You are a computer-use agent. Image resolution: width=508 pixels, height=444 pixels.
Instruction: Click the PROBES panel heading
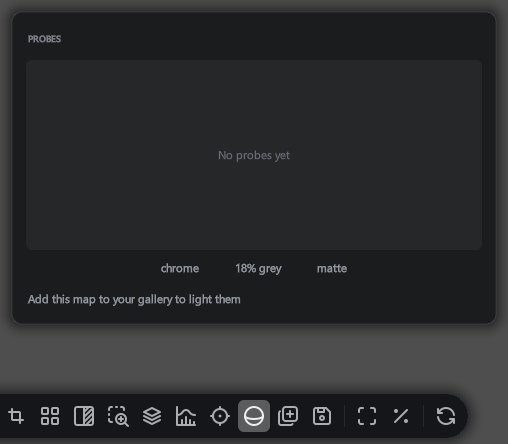(44, 39)
